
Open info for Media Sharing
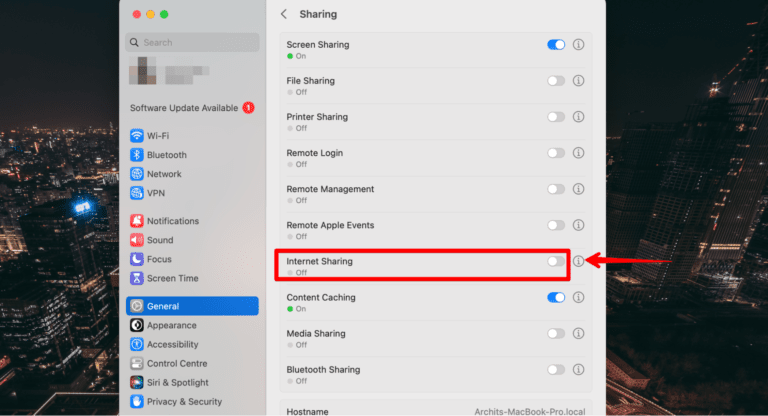578,334
